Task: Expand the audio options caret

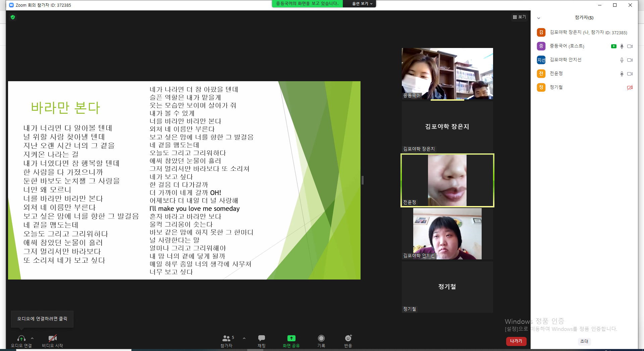Action: pyautogui.click(x=32, y=338)
